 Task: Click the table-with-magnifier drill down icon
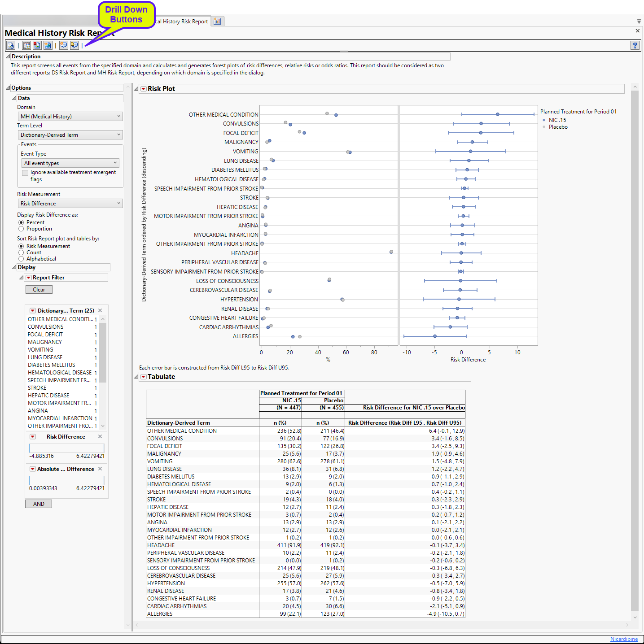coord(26,45)
